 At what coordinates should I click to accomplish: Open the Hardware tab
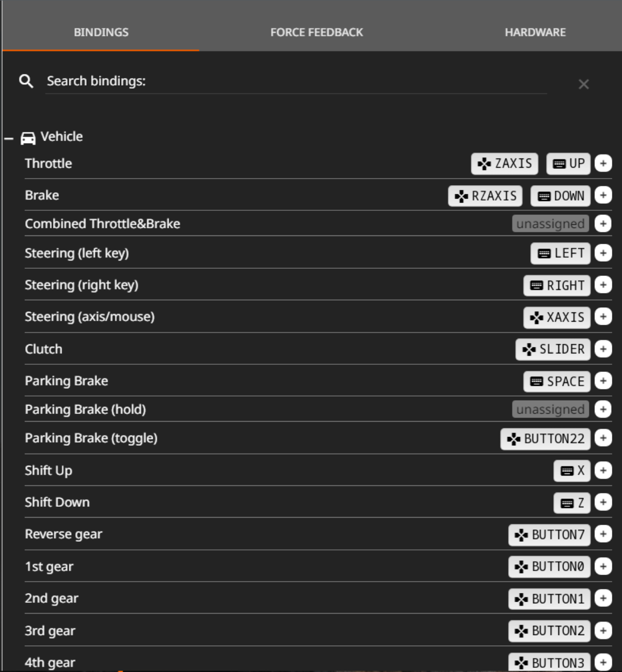click(x=535, y=32)
